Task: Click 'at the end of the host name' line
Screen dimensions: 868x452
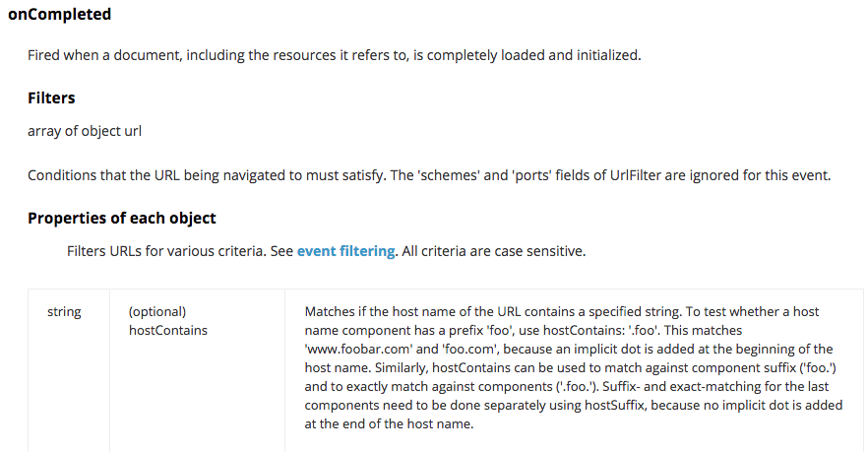Action: (x=391, y=424)
